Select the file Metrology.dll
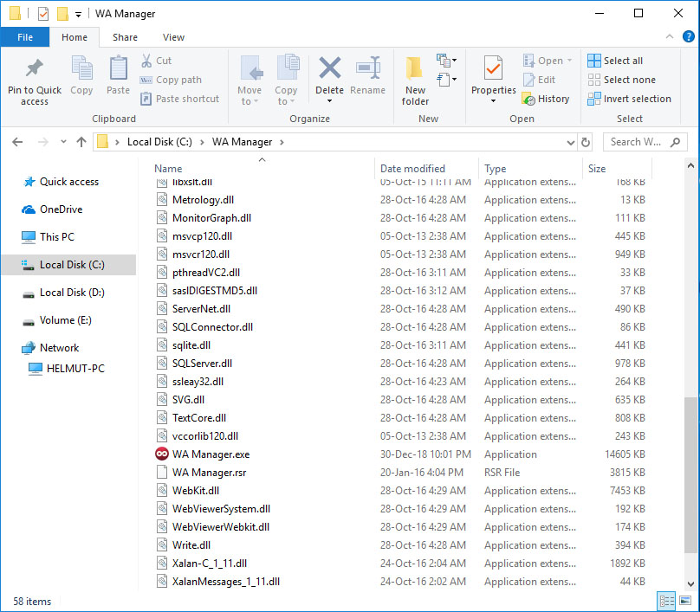 [x=203, y=200]
